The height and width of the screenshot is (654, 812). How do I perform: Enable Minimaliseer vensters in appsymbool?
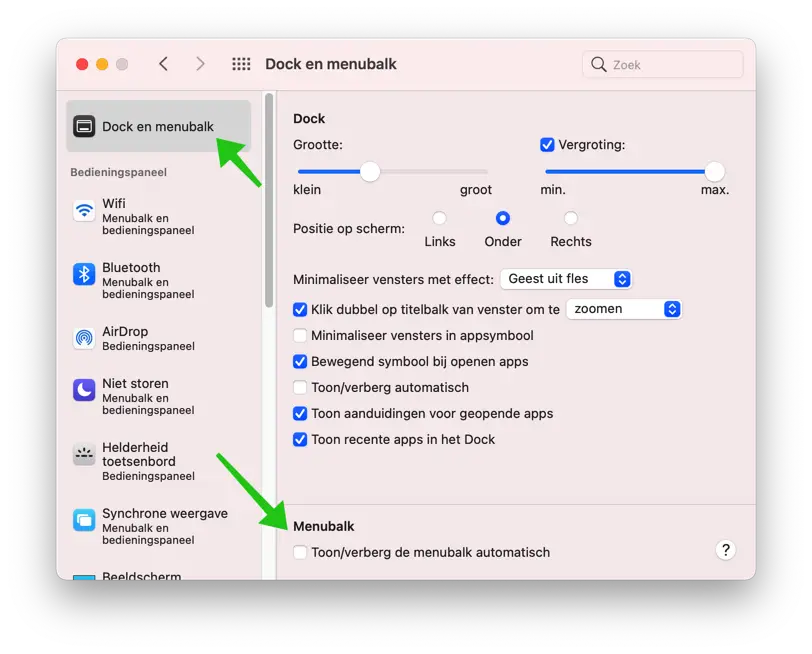(x=300, y=336)
